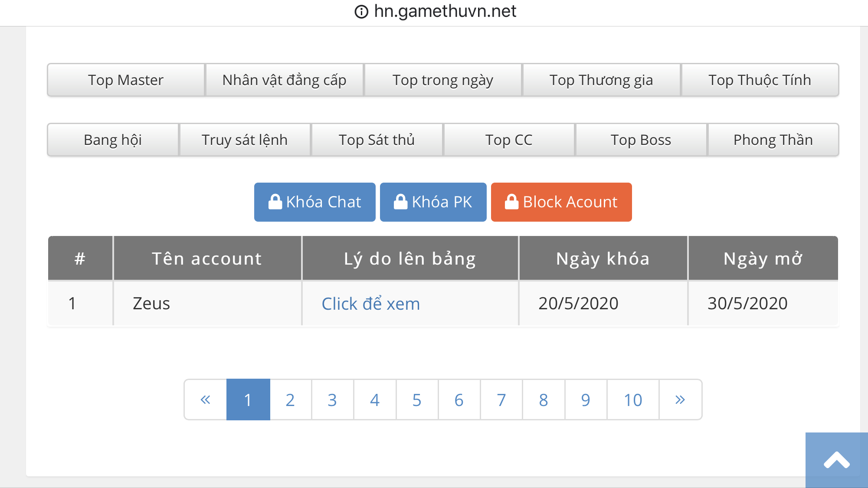868x488 pixels.
Task: Select the Top trong ngày tab
Action: click(443, 80)
